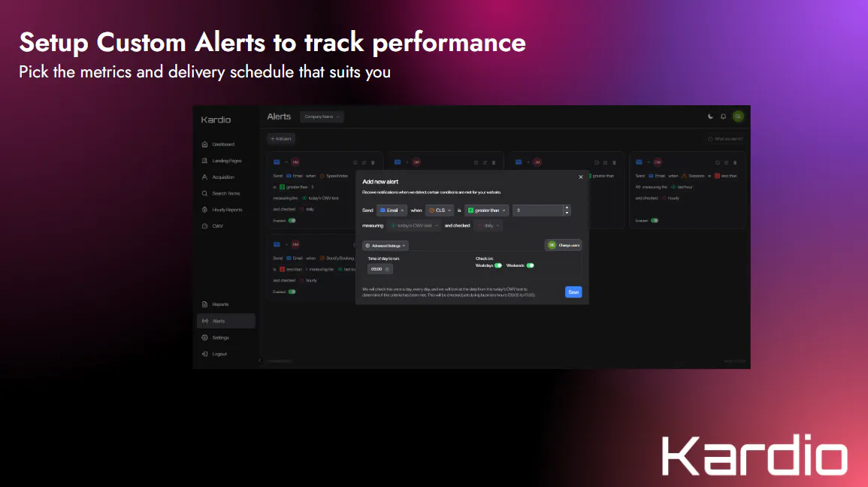Viewport: 868px width, 487px height.
Task: Click email envelope icon on Speed Index card
Action: pos(277,162)
